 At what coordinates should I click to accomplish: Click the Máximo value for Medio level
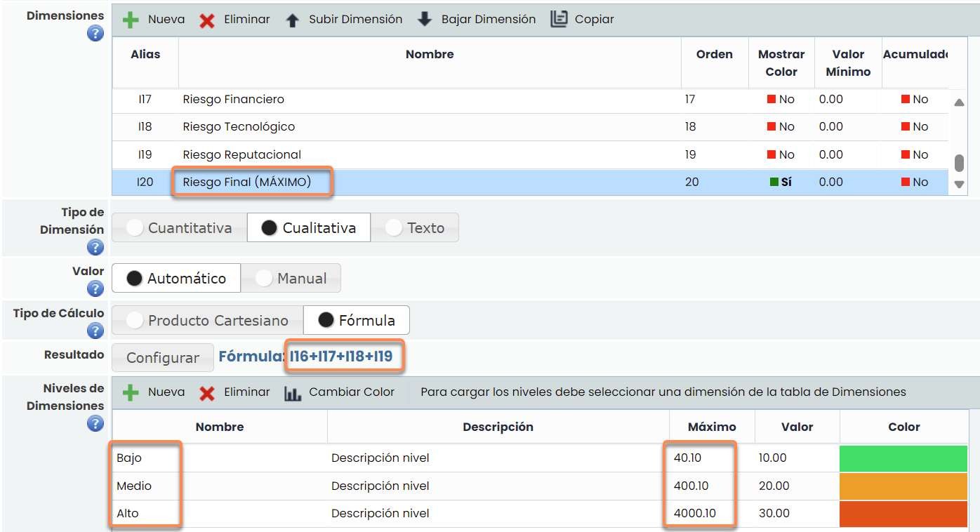point(691,486)
